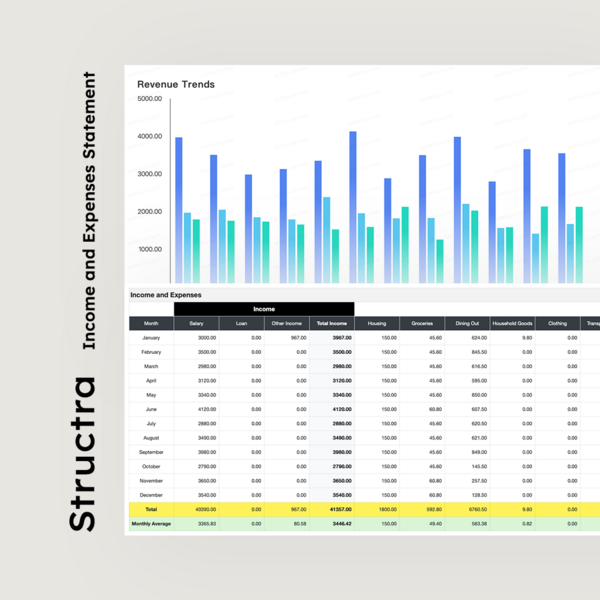The width and height of the screenshot is (600, 600).
Task: Select the January month cell
Action: click(x=151, y=338)
